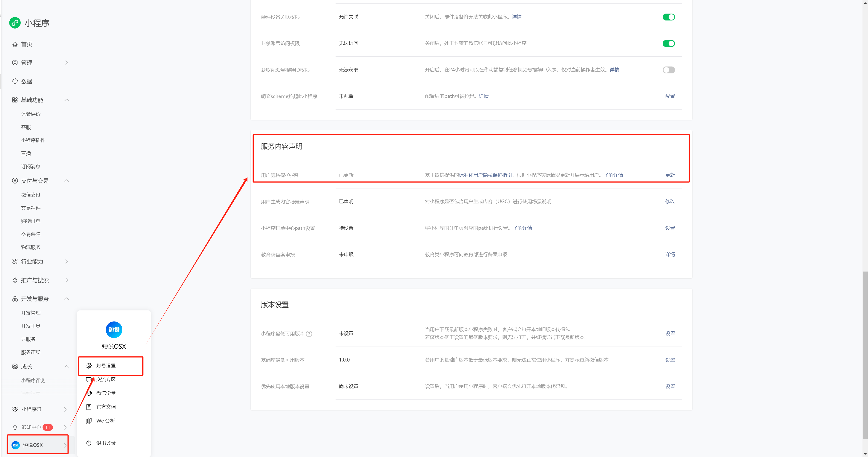Open the 交易组件 menu item

(x=31, y=208)
